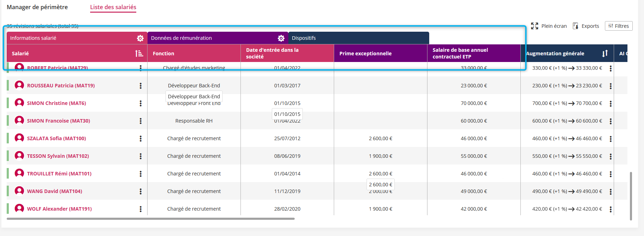Click the Exports icon
The height and width of the screenshot is (236, 644).
[575, 26]
